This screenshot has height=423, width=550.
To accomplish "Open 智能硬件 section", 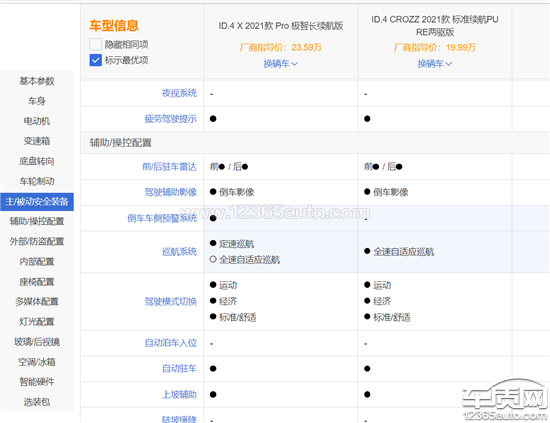I will pyautogui.click(x=37, y=382).
